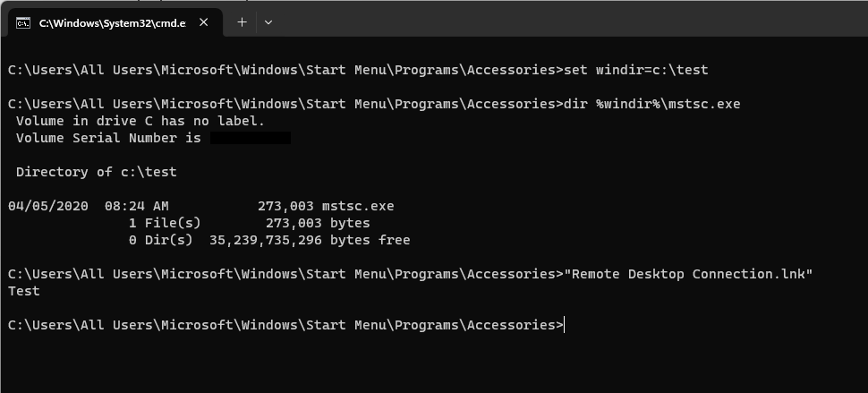
Task: Click the 04/05/2020 file date
Action: [48, 206]
